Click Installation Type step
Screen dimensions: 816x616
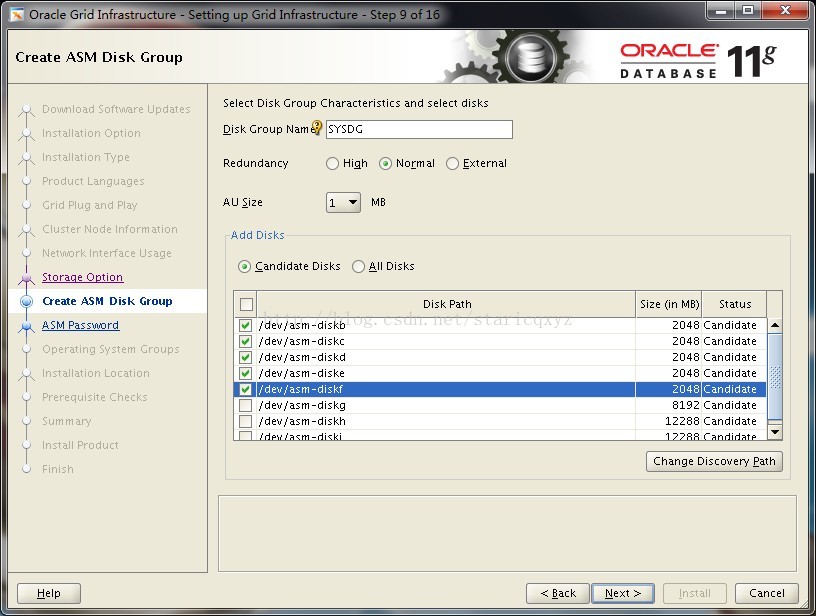(86, 157)
